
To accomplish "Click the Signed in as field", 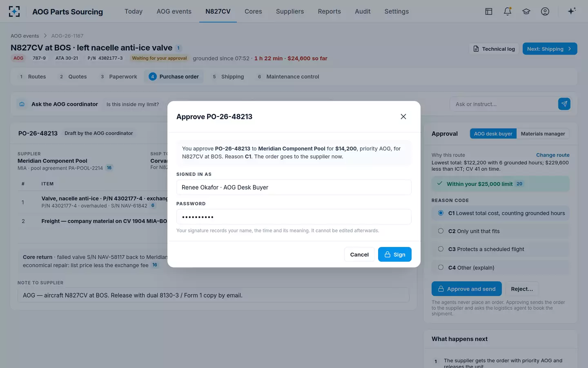I will (294, 187).
